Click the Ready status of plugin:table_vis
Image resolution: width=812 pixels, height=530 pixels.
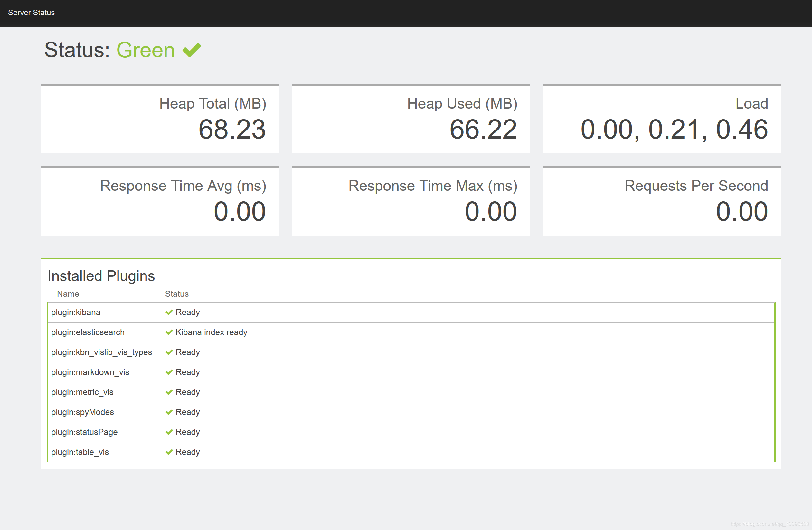tap(188, 452)
